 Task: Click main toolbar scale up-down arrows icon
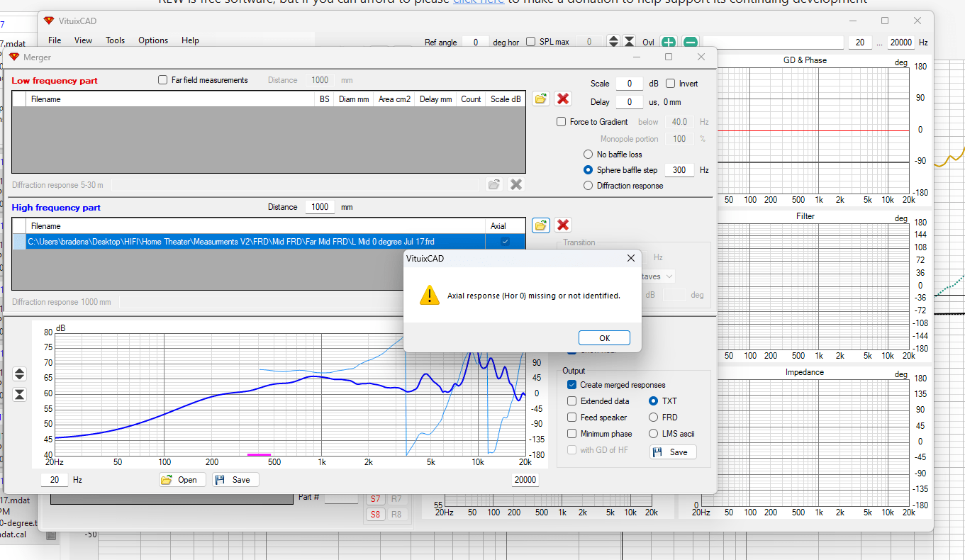614,42
